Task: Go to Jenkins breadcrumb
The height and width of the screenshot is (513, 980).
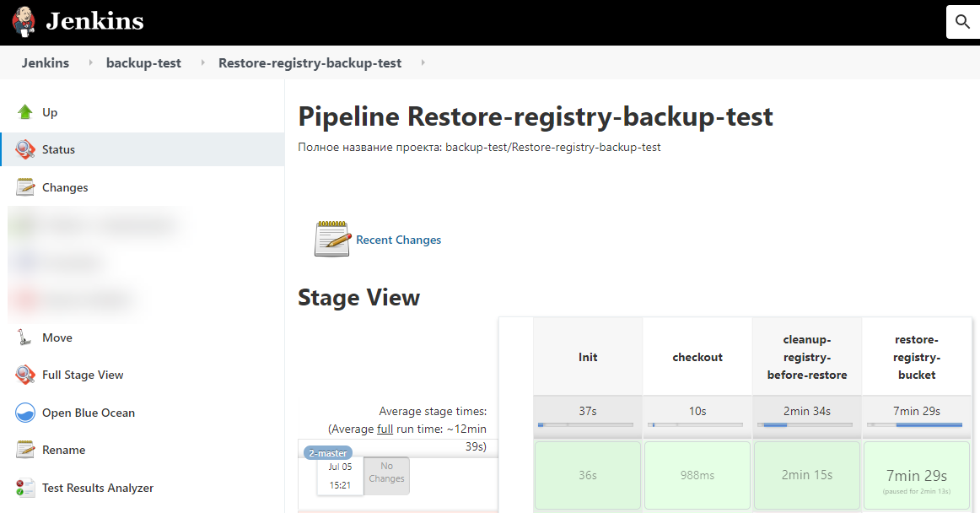Action: 45,62
